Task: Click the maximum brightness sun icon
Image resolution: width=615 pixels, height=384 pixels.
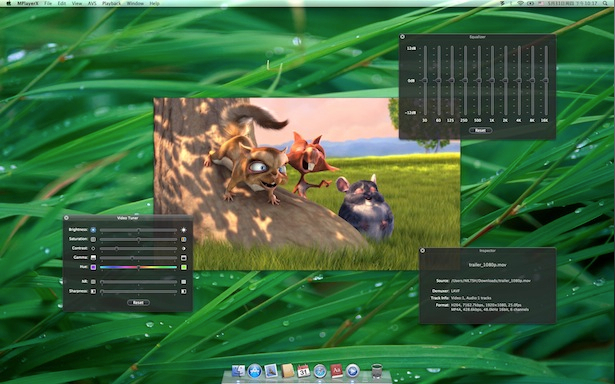Action: [x=183, y=230]
